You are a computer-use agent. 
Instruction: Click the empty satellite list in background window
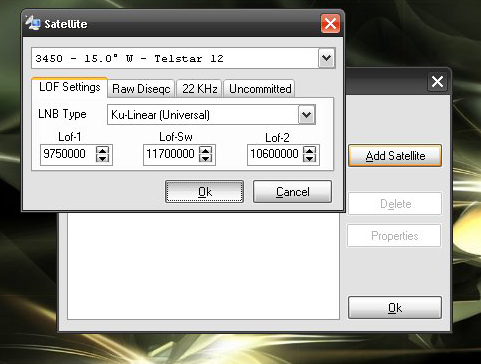coord(203,265)
